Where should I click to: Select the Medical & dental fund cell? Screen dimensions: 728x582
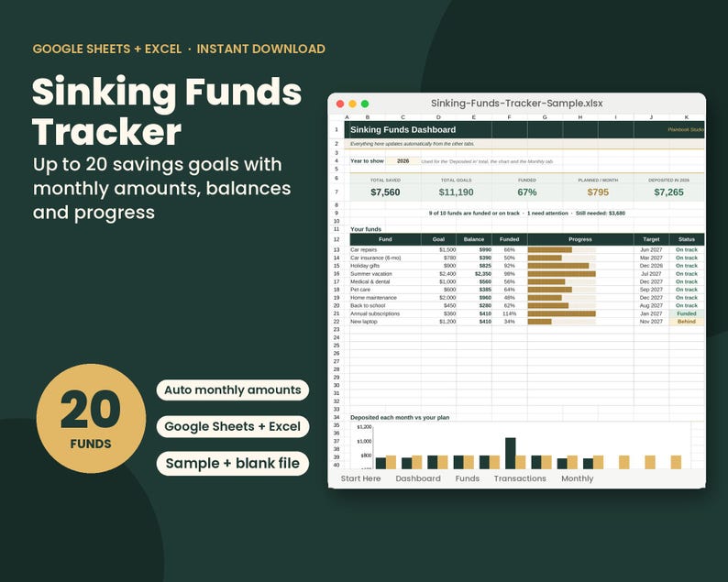(x=385, y=281)
